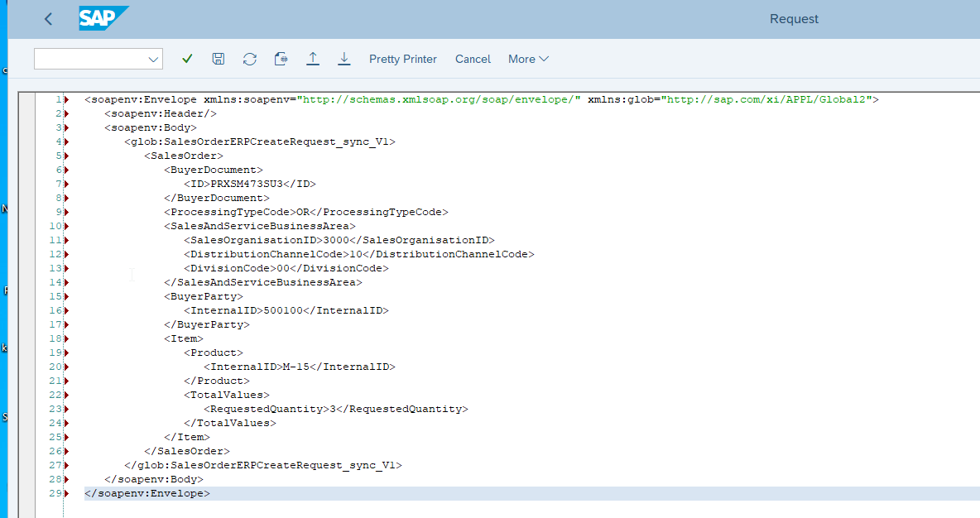The width and height of the screenshot is (980, 518).
Task: Click the download arrow icon
Action: [x=344, y=59]
